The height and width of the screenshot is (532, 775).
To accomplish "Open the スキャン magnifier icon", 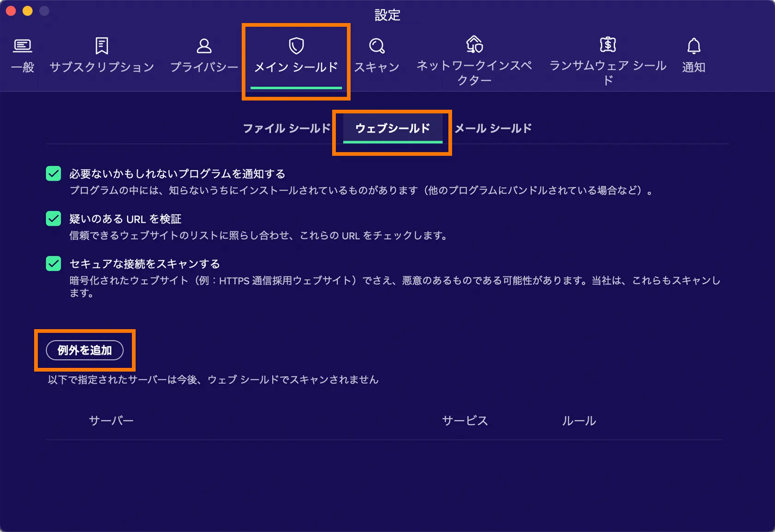I will pyautogui.click(x=376, y=46).
